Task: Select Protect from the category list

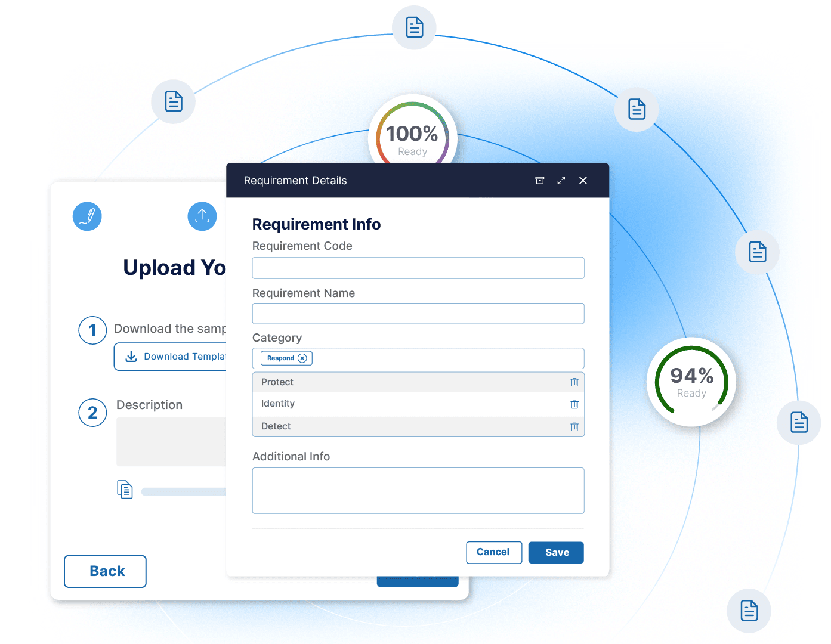Action: pyautogui.click(x=277, y=382)
